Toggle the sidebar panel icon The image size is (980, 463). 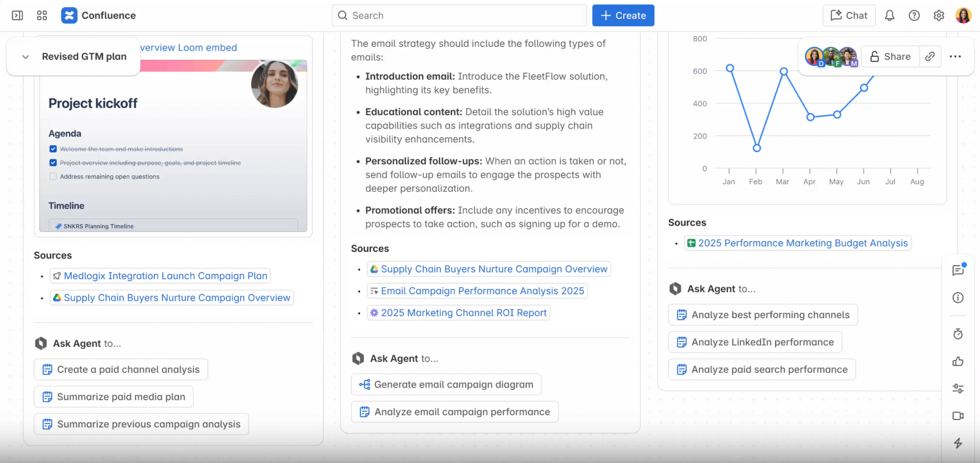[x=17, y=15]
